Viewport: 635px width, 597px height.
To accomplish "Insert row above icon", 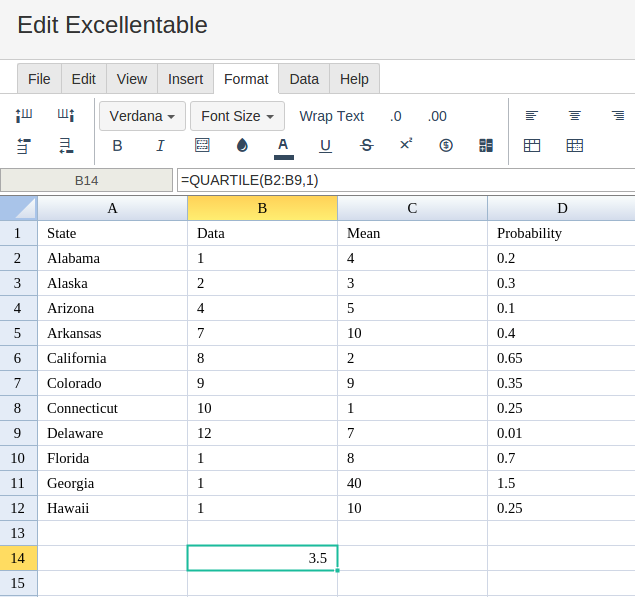I will coord(24,146).
